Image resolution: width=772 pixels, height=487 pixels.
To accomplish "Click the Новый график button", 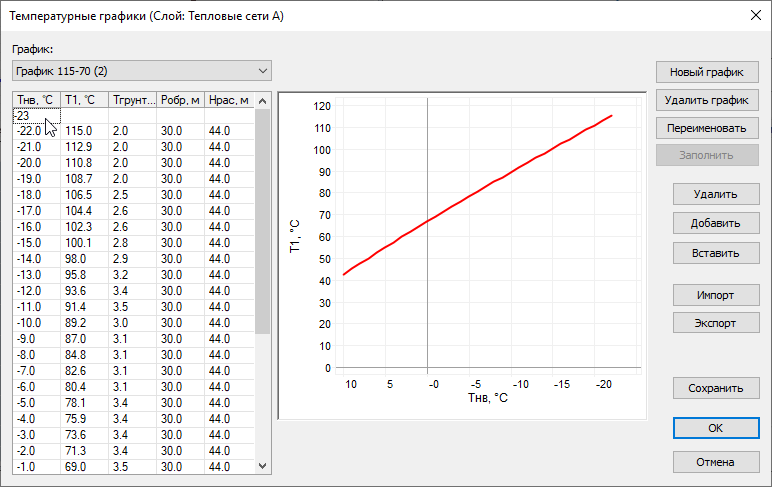I will tap(707, 72).
